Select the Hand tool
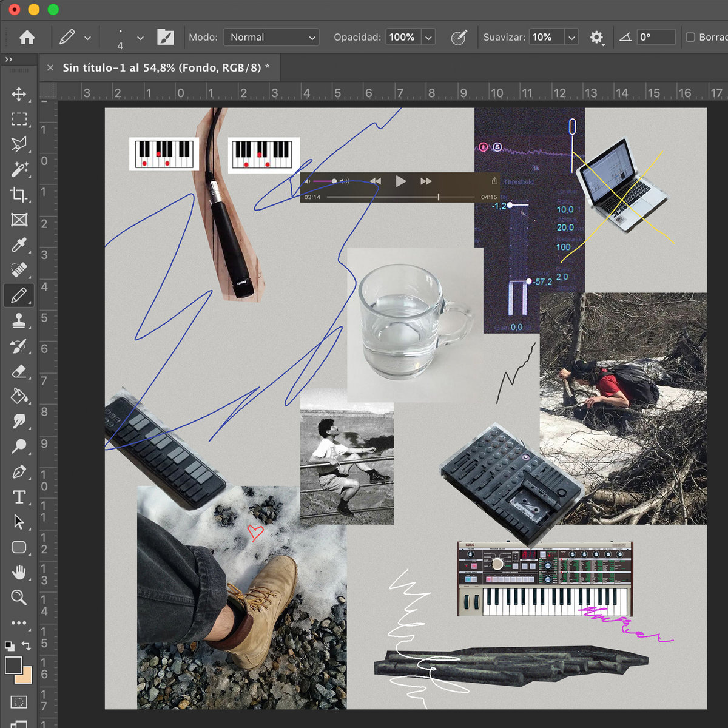This screenshot has width=728, height=728. coord(19,572)
